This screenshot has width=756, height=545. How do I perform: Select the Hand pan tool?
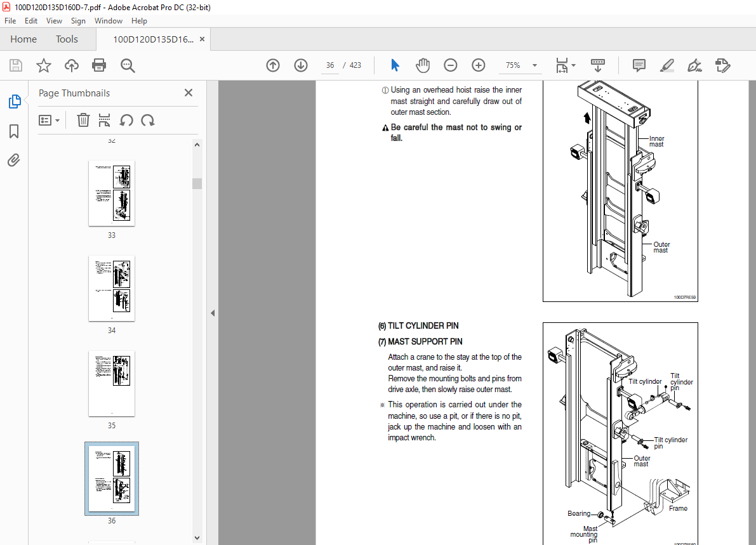coord(423,65)
